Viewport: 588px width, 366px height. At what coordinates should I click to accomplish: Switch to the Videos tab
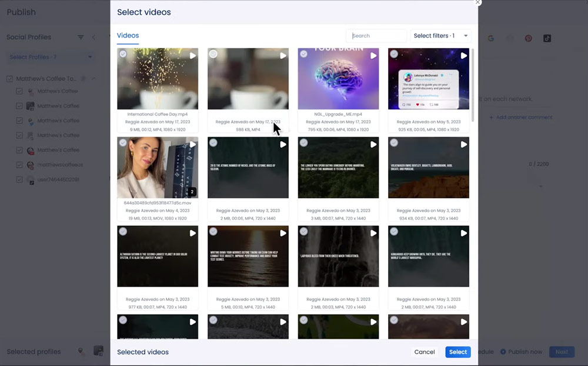click(x=128, y=35)
